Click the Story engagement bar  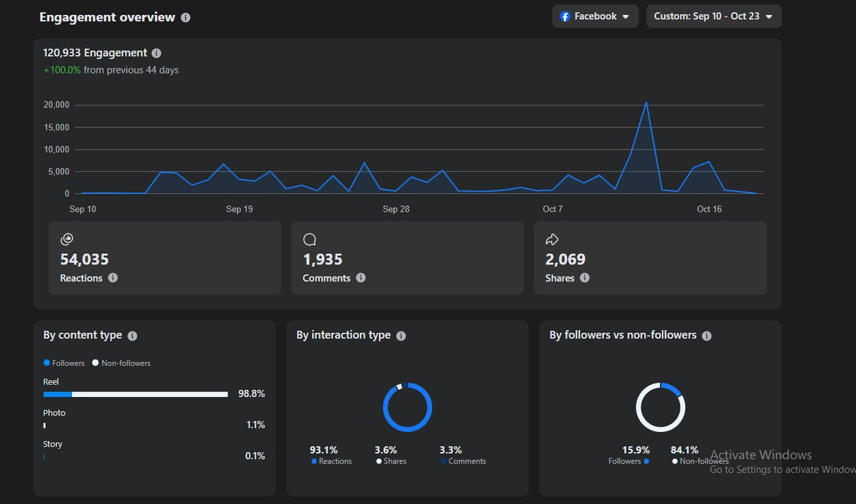pos(44,456)
